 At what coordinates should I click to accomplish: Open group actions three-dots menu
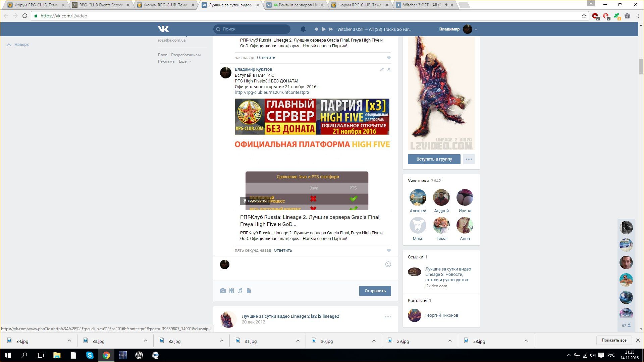click(x=469, y=159)
